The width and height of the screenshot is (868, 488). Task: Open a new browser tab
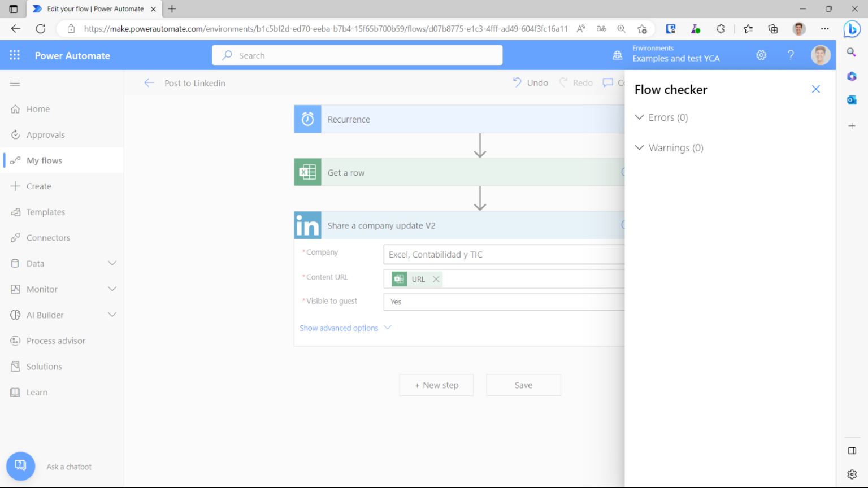[x=172, y=9]
